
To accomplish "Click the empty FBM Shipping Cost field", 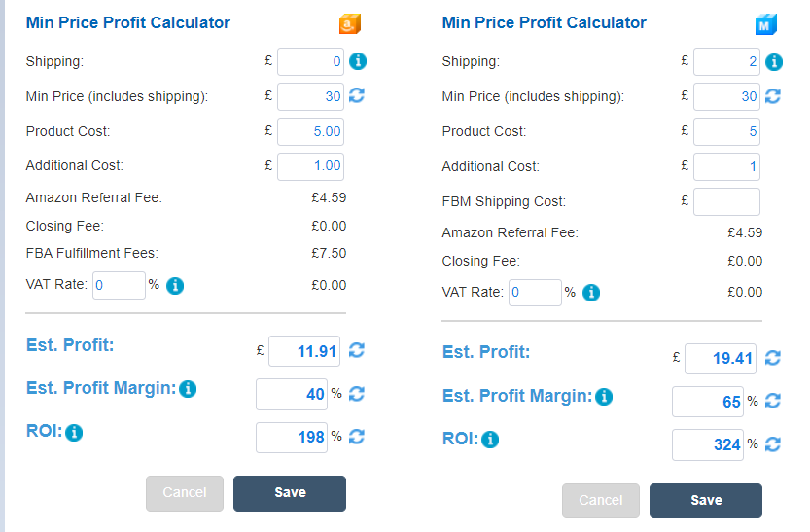I will pyautogui.click(x=726, y=201).
